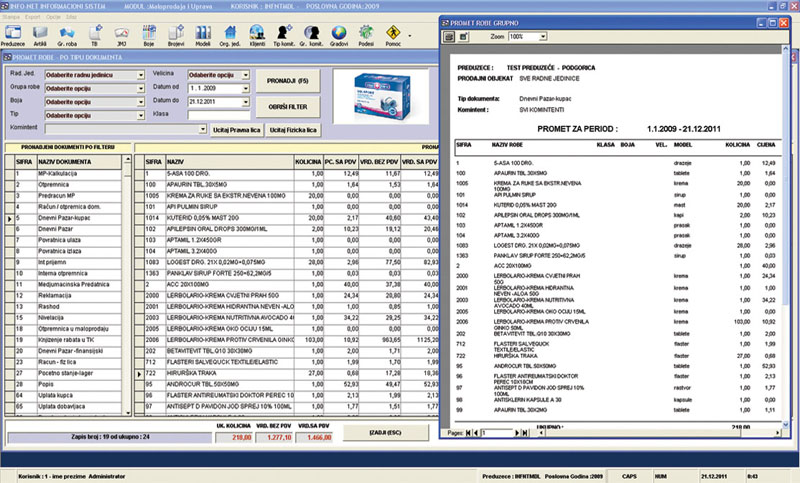
Task: Open the TB toolbar icon
Action: click(95, 36)
